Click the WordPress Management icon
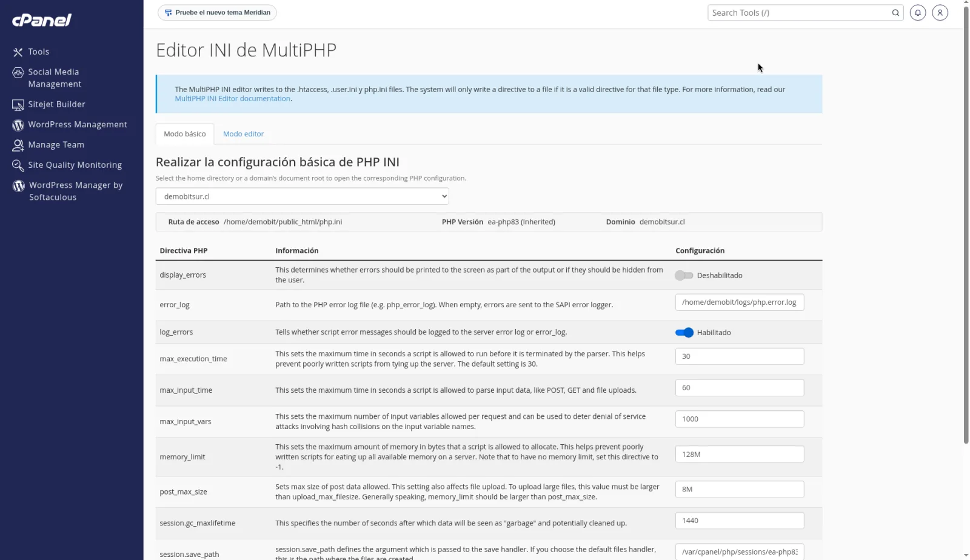 click(x=18, y=125)
